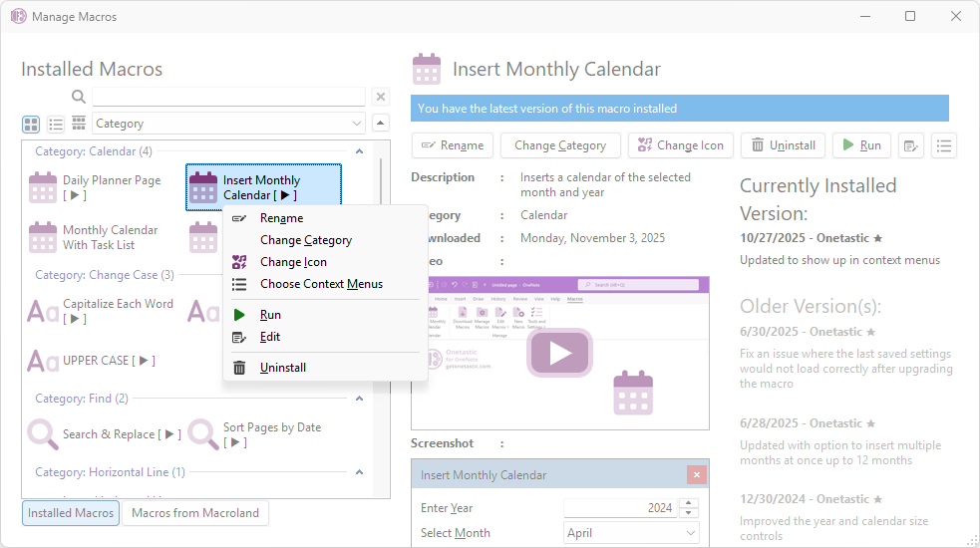Select Choose Context Menus entry

point(325,284)
